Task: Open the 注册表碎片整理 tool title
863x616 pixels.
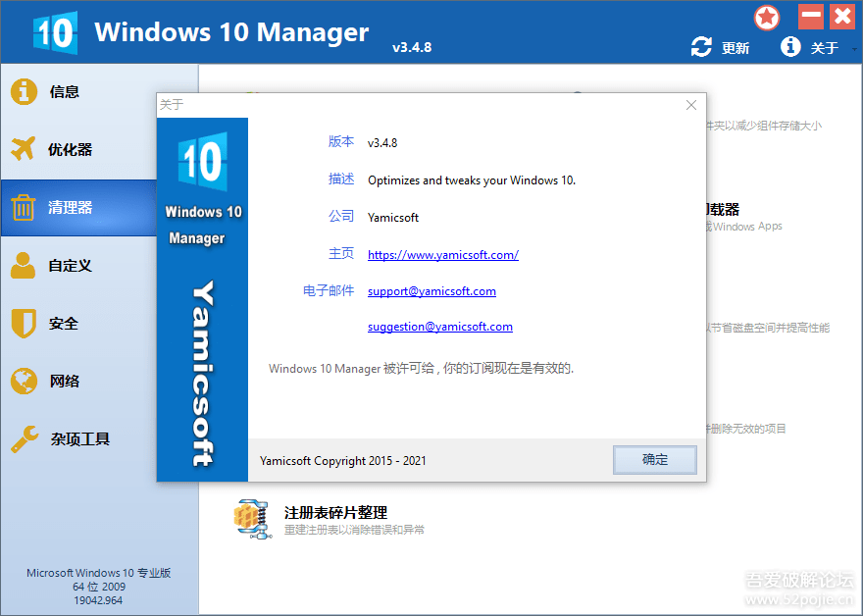Action: coord(335,512)
